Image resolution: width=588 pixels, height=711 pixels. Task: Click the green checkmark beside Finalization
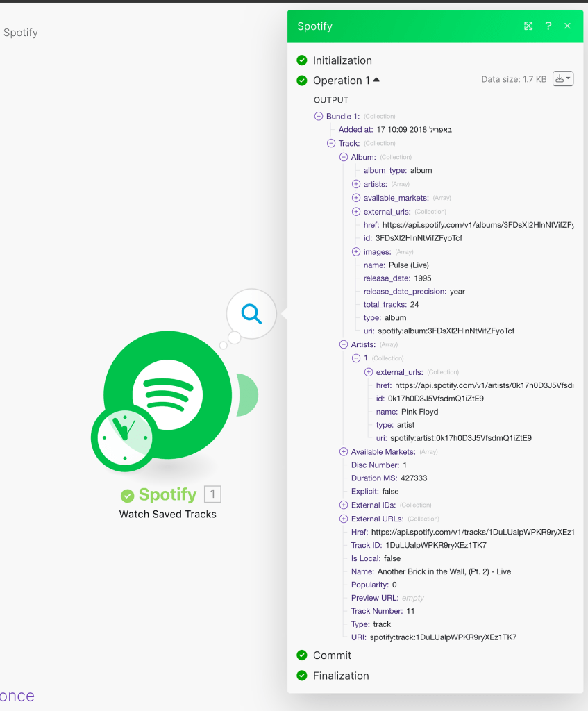302,675
